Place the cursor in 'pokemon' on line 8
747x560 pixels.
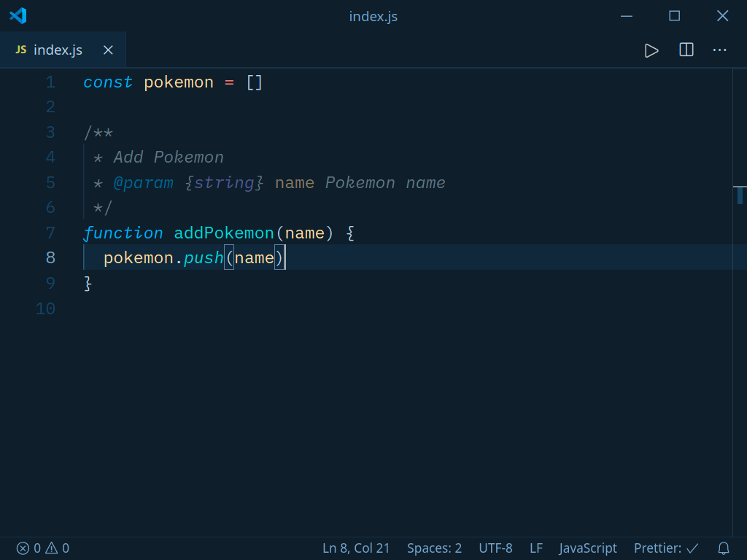tap(138, 258)
